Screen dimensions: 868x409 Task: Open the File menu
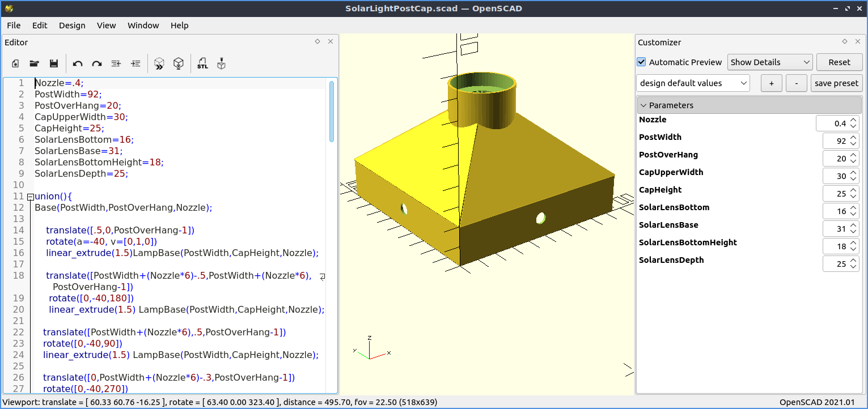pyautogui.click(x=14, y=25)
